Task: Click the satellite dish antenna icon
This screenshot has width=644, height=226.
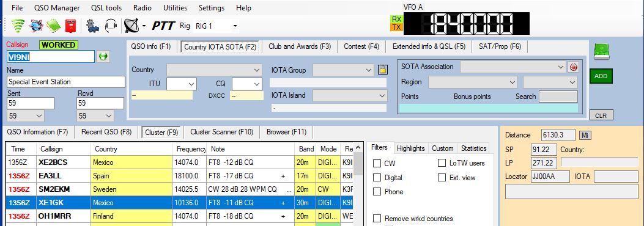Action: [132, 26]
